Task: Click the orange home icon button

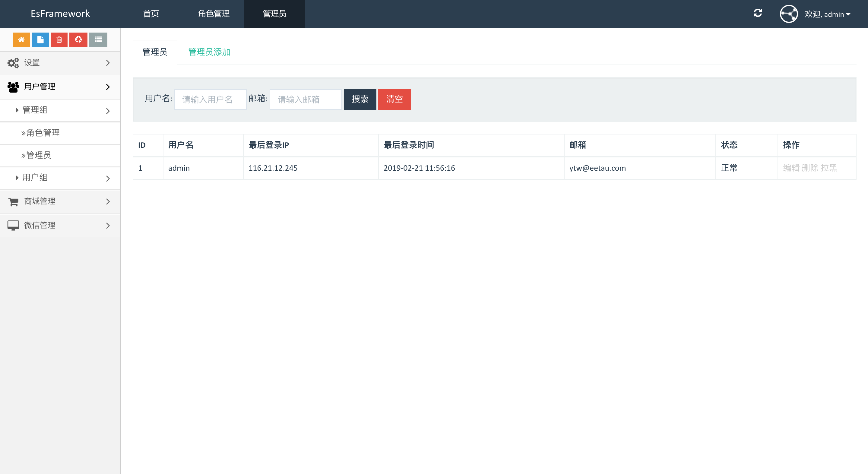Action: pyautogui.click(x=21, y=40)
